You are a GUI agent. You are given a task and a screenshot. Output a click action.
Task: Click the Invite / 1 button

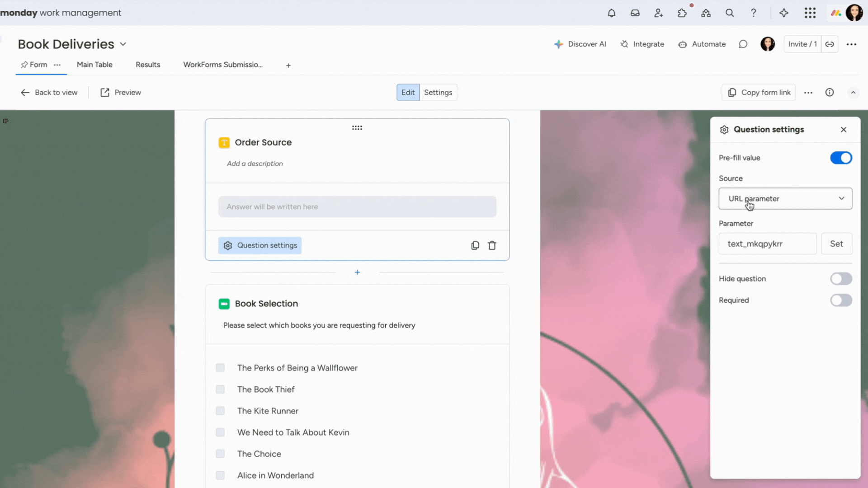pyautogui.click(x=802, y=44)
